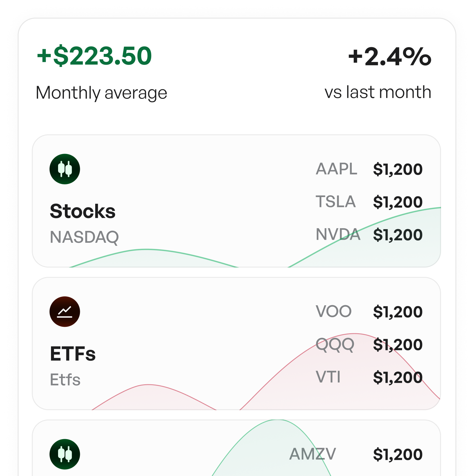The width and height of the screenshot is (474, 476).
Task: Click the +2.4% change figure
Action: click(389, 56)
